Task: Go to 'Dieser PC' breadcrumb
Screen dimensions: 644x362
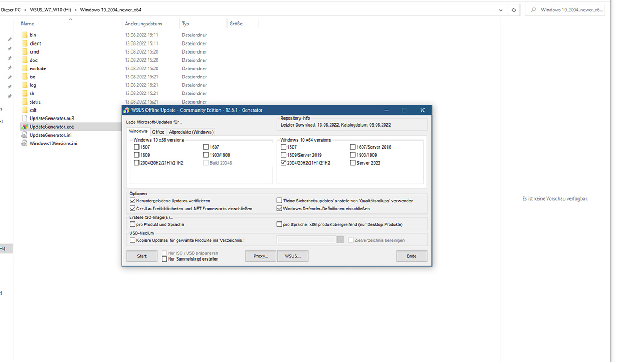Action: click(x=11, y=10)
